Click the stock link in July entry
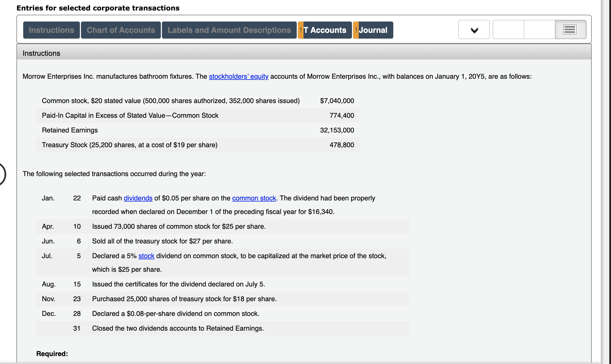Screen dimensions: 611x364 point(146,256)
